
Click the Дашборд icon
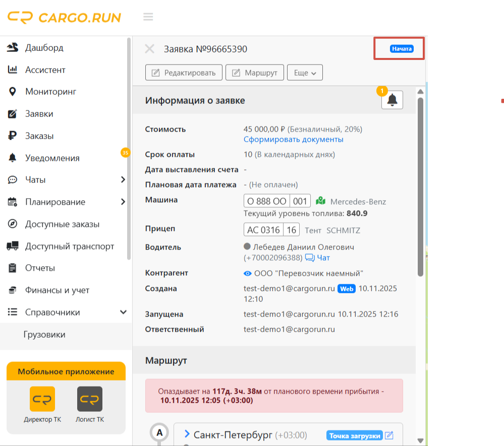tap(13, 47)
